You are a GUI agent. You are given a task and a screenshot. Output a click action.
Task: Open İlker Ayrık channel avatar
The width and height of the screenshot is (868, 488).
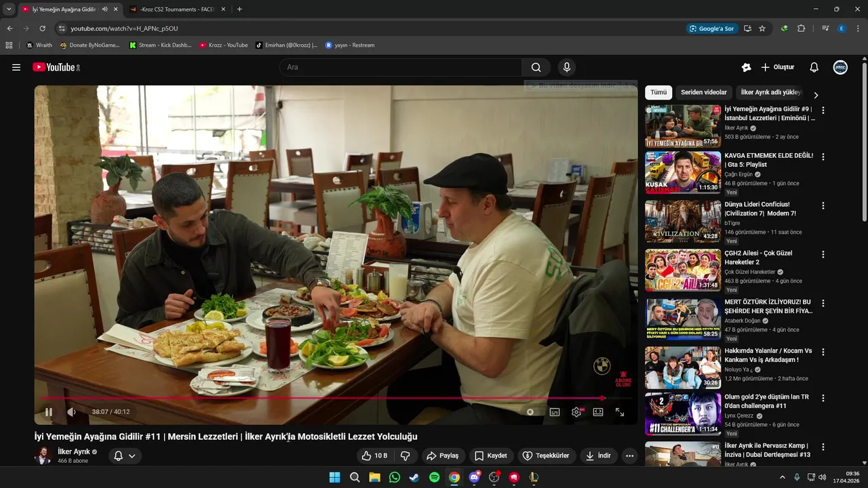click(x=43, y=455)
